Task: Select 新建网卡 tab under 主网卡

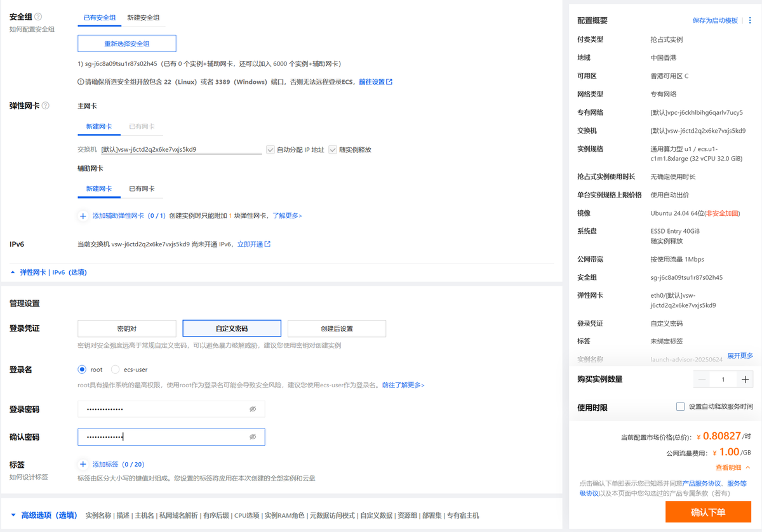Action: click(99, 126)
